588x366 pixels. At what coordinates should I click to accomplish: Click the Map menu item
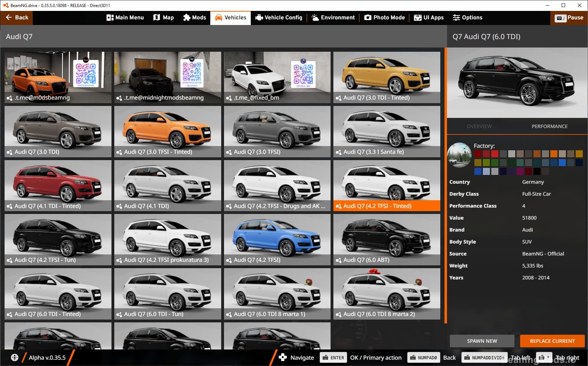pos(164,18)
